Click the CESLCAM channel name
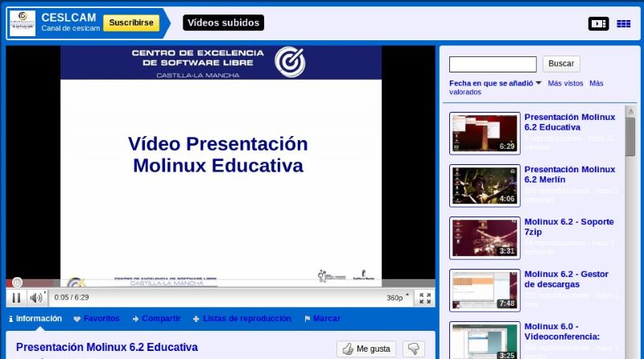644x359 pixels. 68,18
